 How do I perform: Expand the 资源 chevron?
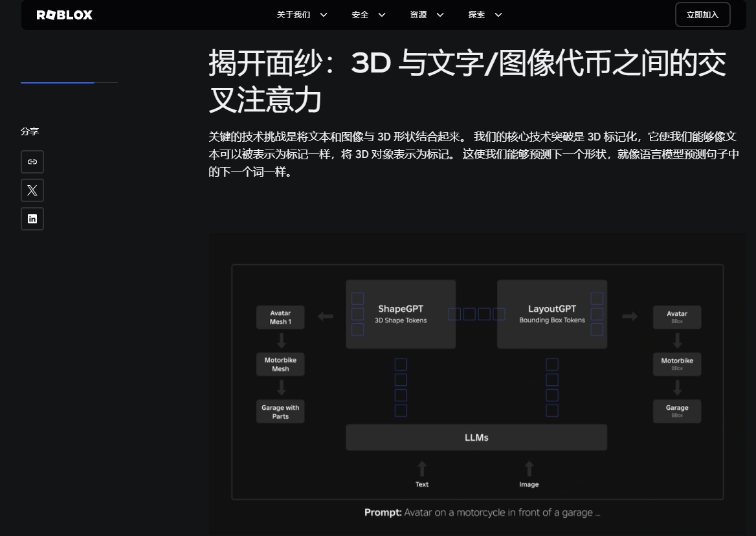tap(440, 15)
